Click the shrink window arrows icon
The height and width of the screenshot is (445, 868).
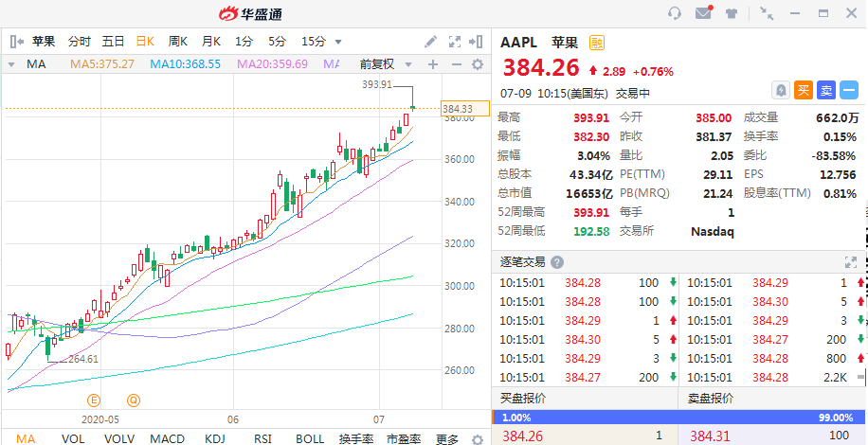767,13
